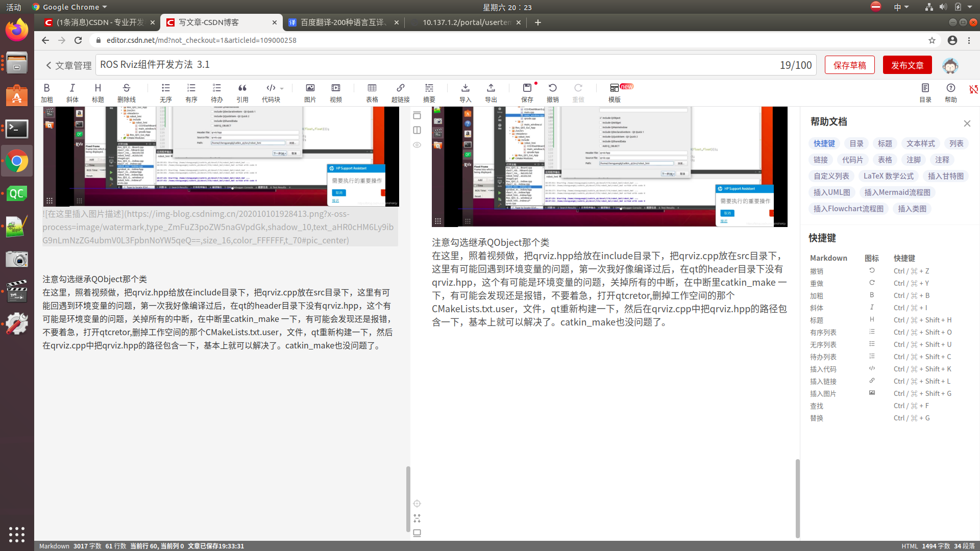Toggle the two-column split view icon

(417, 130)
